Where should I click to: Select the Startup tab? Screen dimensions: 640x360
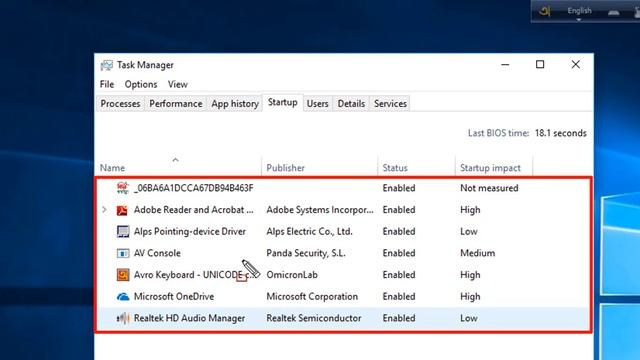282,102
